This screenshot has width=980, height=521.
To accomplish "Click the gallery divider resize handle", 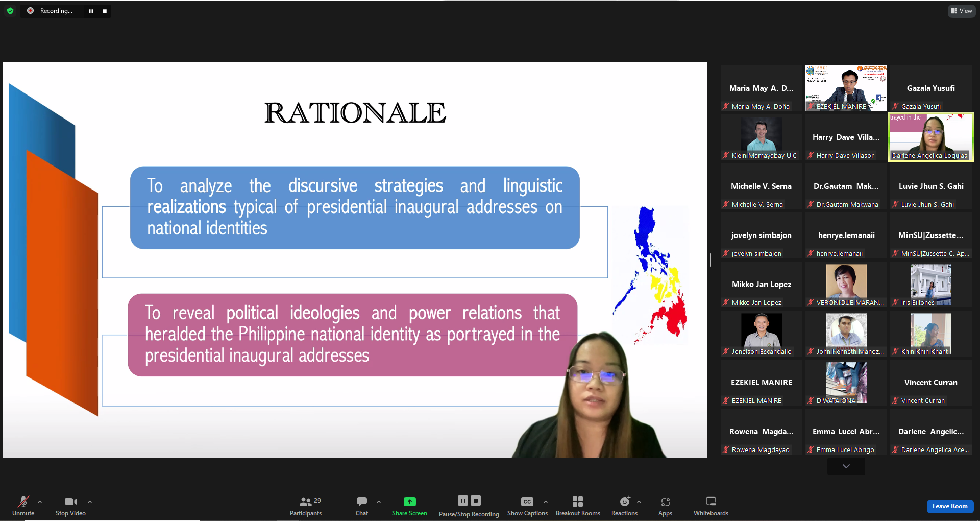I will (x=710, y=260).
